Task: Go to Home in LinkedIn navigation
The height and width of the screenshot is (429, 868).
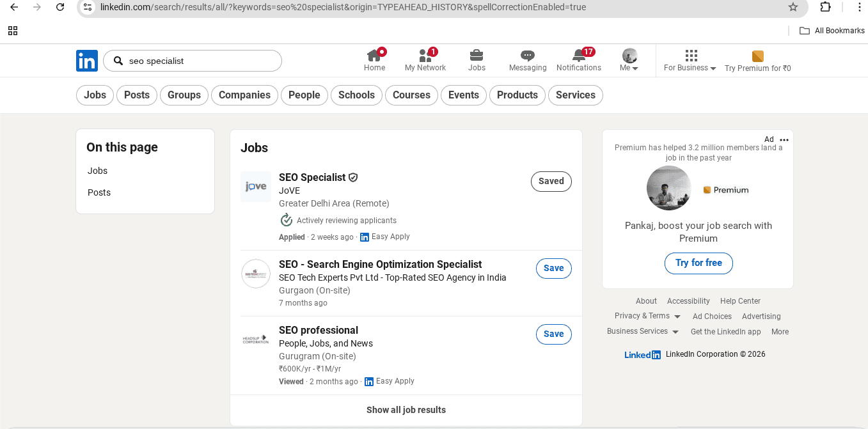Action: (x=374, y=61)
